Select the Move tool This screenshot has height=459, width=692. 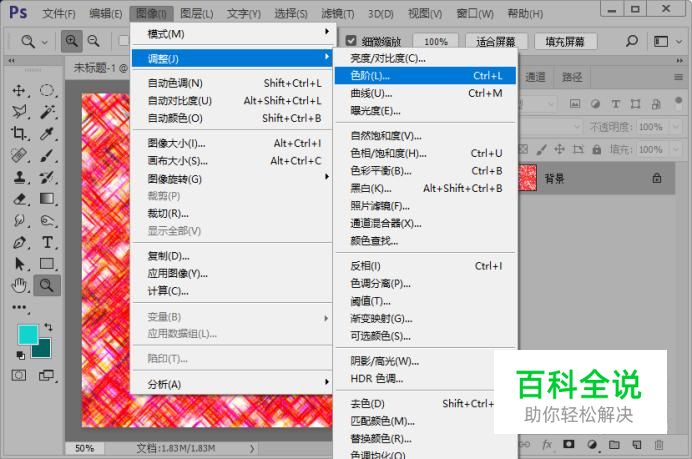tap(19, 90)
